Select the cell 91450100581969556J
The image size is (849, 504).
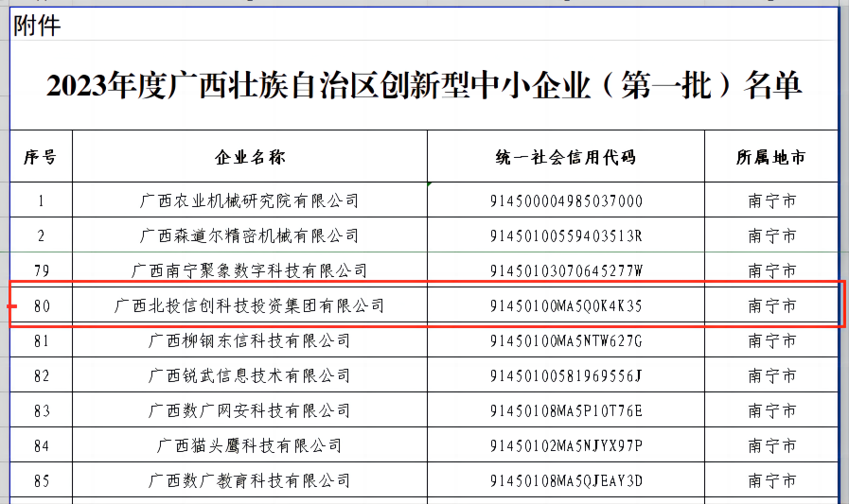pyautogui.click(x=566, y=375)
